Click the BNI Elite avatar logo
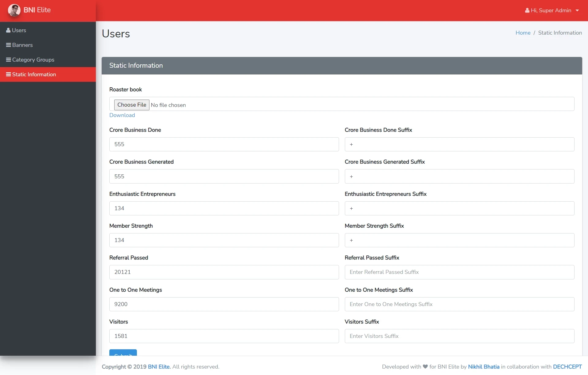The height and width of the screenshot is (375, 588). click(x=14, y=10)
